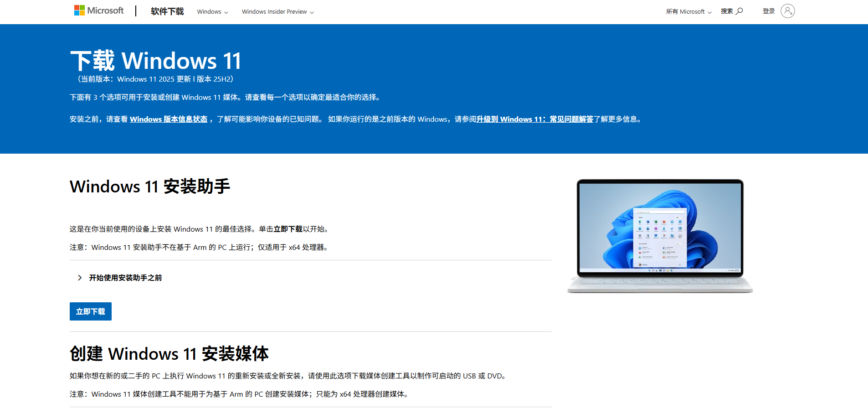Click the four-color Microsoft square logo

(x=79, y=10)
